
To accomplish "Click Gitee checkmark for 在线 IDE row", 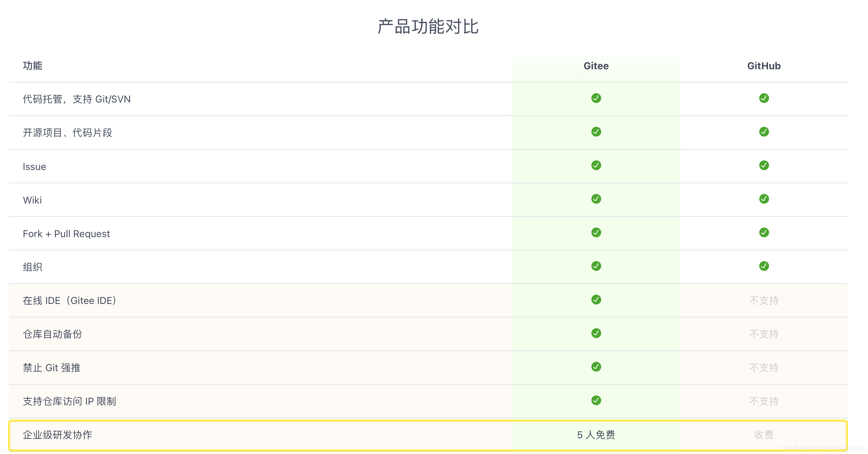I will (x=596, y=300).
